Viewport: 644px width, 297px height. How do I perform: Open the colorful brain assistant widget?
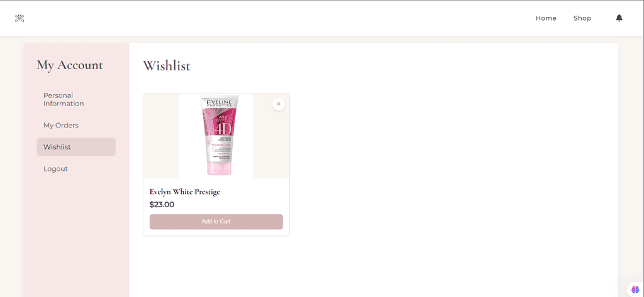(x=635, y=289)
